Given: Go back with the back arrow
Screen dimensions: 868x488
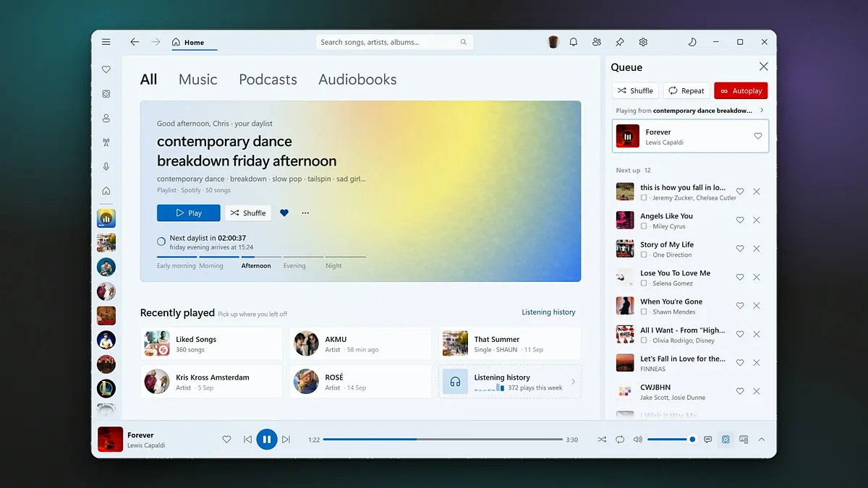Looking at the screenshot, I should coord(135,42).
